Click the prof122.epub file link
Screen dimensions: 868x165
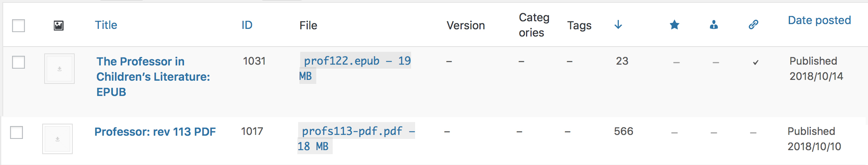point(342,61)
